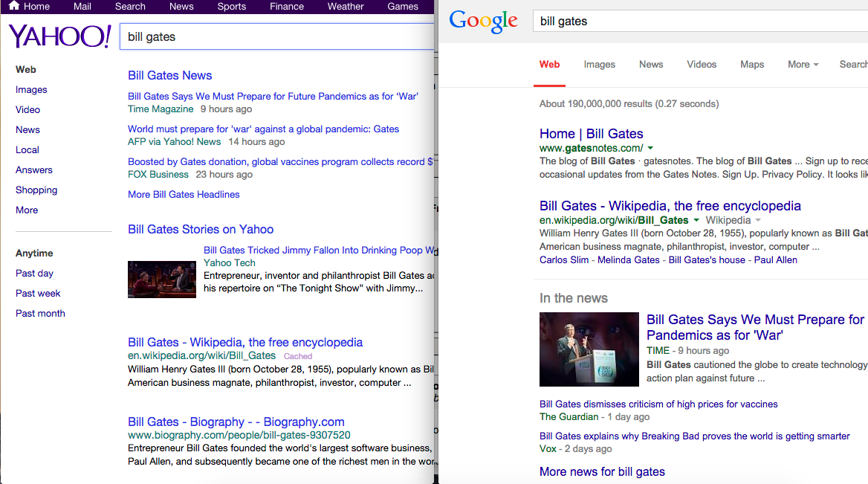The width and height of the screenshot is (868, 484).
Task: Open Search in Yahoo top bar
Action: (130, 7)
